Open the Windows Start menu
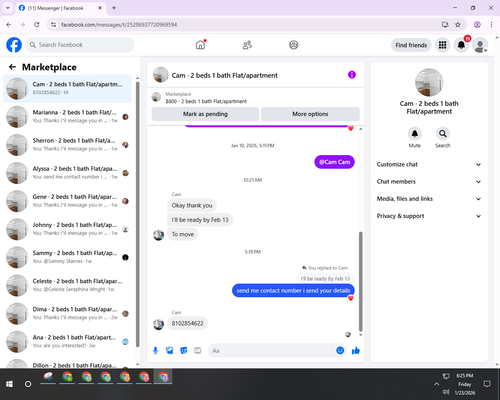The width and height of the screenshot is (500, 400). (x=9, y=384)
